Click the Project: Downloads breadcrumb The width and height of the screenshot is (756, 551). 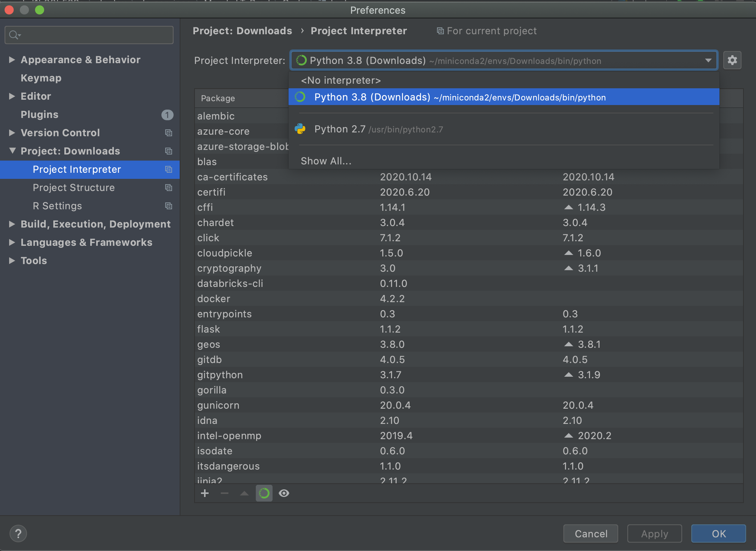[x=242, y=31]
